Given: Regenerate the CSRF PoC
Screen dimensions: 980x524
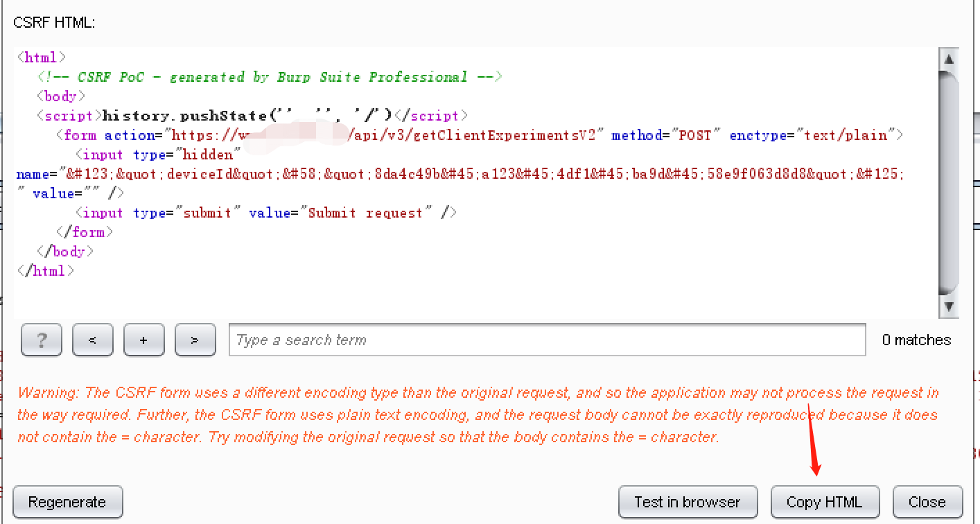Looking at the screenshot, I should pyautogui.click(x=67, y=502).
